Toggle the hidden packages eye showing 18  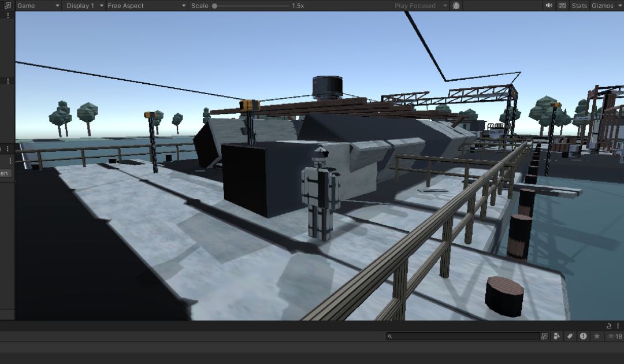614,336
